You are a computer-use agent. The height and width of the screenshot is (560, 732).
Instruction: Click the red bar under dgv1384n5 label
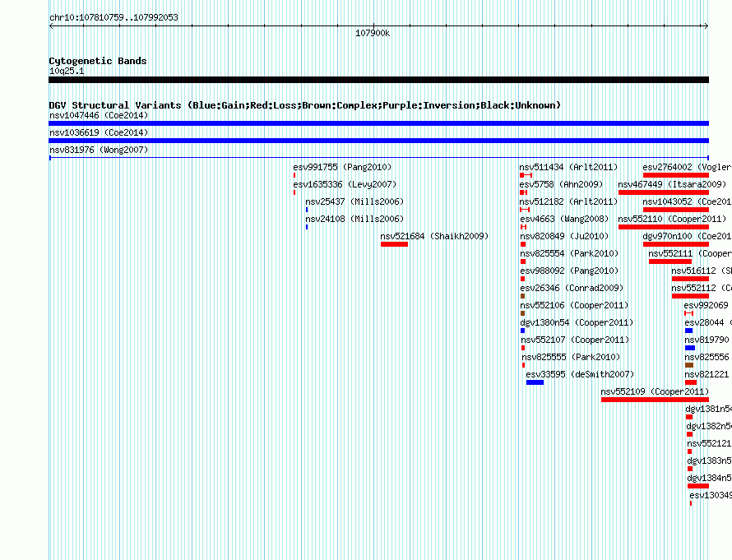tap(698, 486)
